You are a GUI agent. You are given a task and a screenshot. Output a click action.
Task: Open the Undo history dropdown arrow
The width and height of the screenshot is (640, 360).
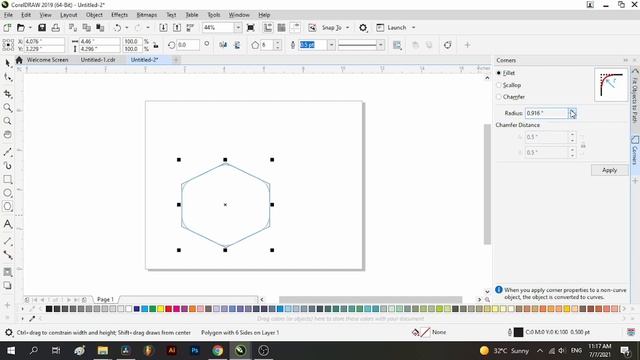click(x=127, y=28)
